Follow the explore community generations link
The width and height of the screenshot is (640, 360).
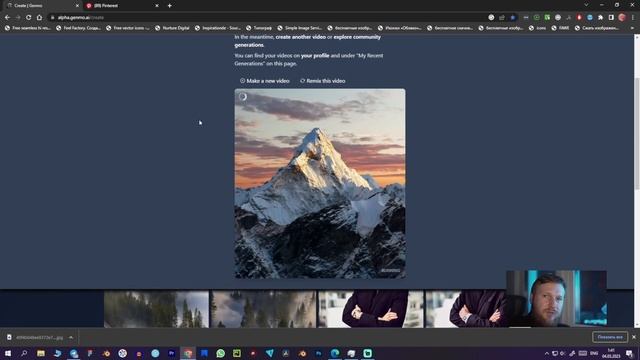(x=307, y=41)
